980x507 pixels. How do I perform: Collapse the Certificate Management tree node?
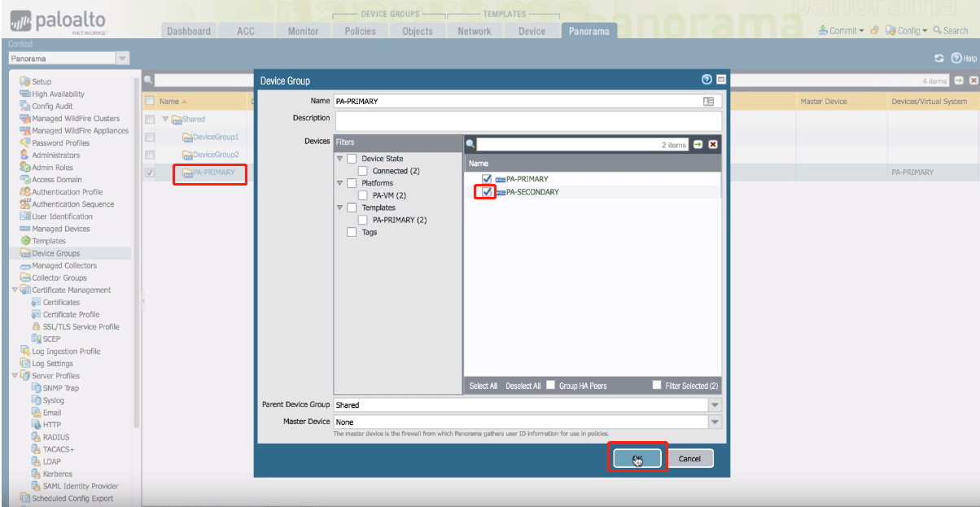15,290
